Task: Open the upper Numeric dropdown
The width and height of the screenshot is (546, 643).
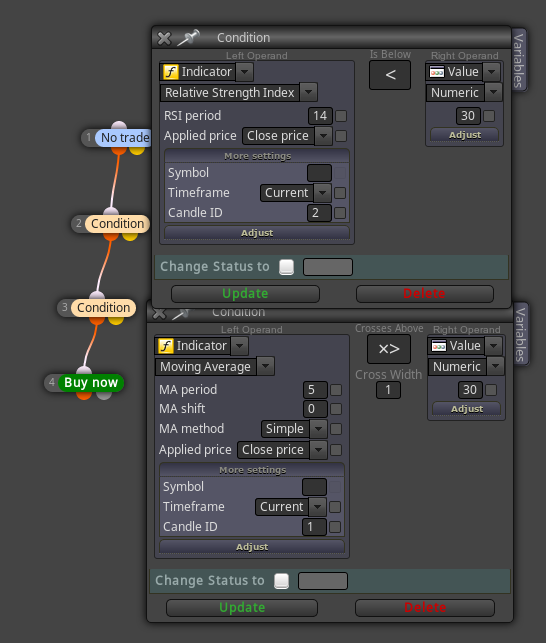Action: [x=493, y=92]
